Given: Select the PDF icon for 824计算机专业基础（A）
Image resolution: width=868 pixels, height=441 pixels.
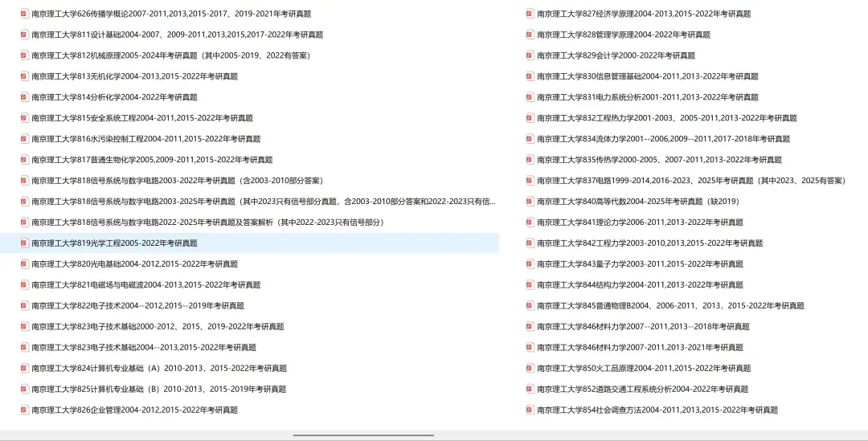Looking at the screenshot, I should point(24,368).
